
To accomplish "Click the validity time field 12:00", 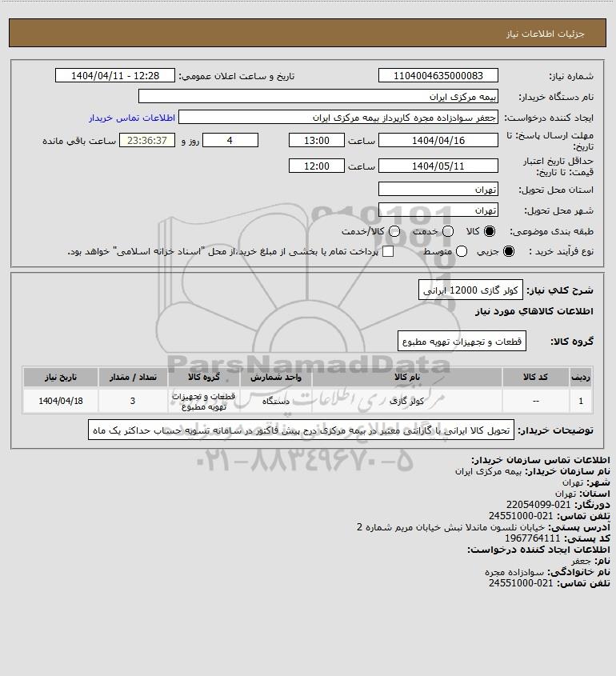I will 317,166.
